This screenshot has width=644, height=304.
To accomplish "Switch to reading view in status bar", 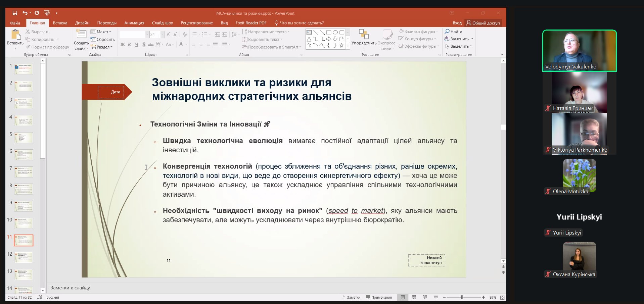I will point(425,297).
